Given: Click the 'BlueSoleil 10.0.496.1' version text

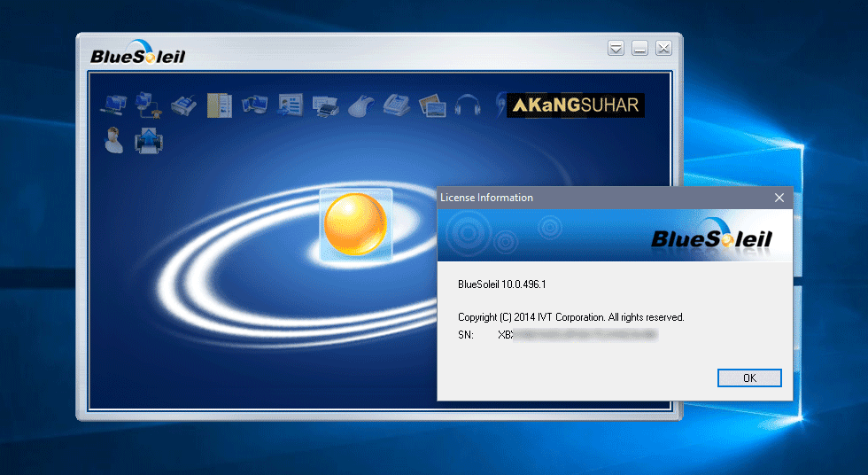Looking at the screenshot, I should [x=501, y=284].
